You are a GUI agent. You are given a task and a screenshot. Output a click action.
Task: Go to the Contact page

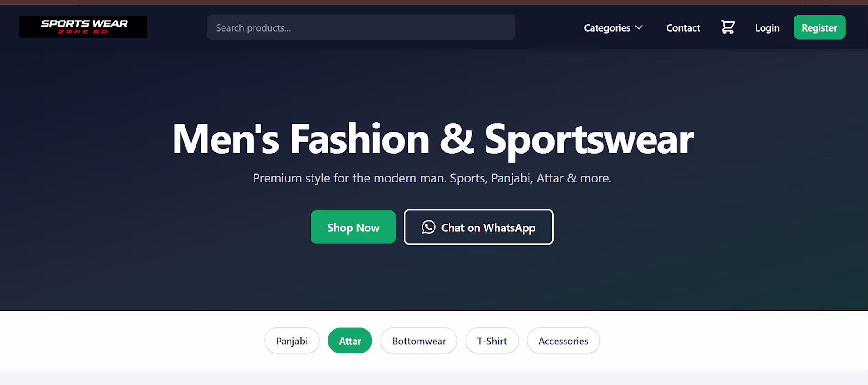pos(683,28)
